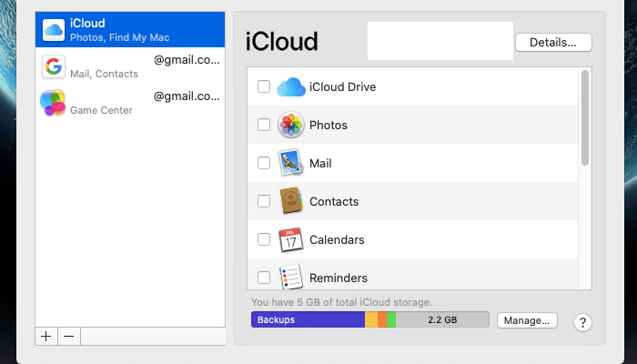This screenshot has height=364, width=637.
Task: Click 'Photos, Find My Mac' subtitle
Action: [x=120, y=37]
